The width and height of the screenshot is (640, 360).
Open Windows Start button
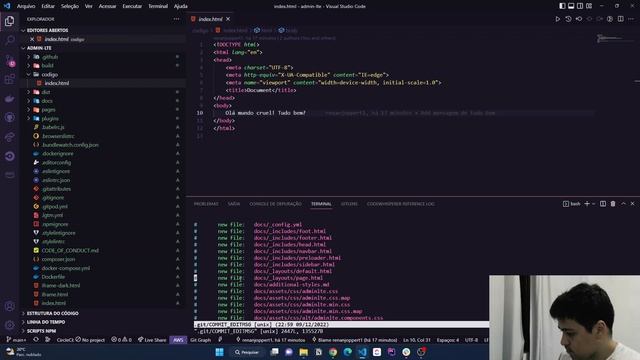(219, 352)
